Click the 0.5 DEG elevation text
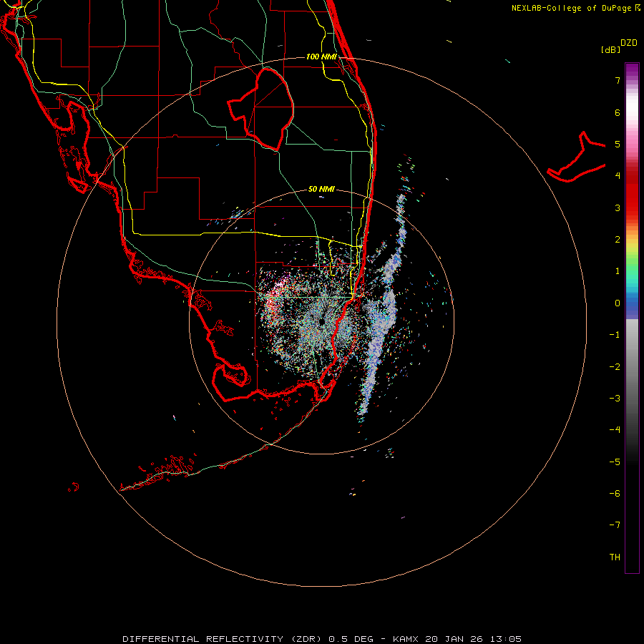Screen dimensions: 644x644 (x=351, y=639)
